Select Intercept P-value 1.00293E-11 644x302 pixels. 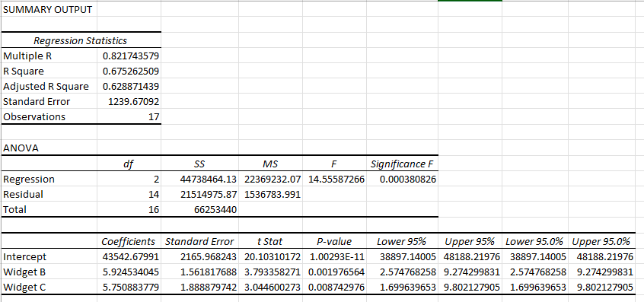pyautogui.click(x=334, y=257)
